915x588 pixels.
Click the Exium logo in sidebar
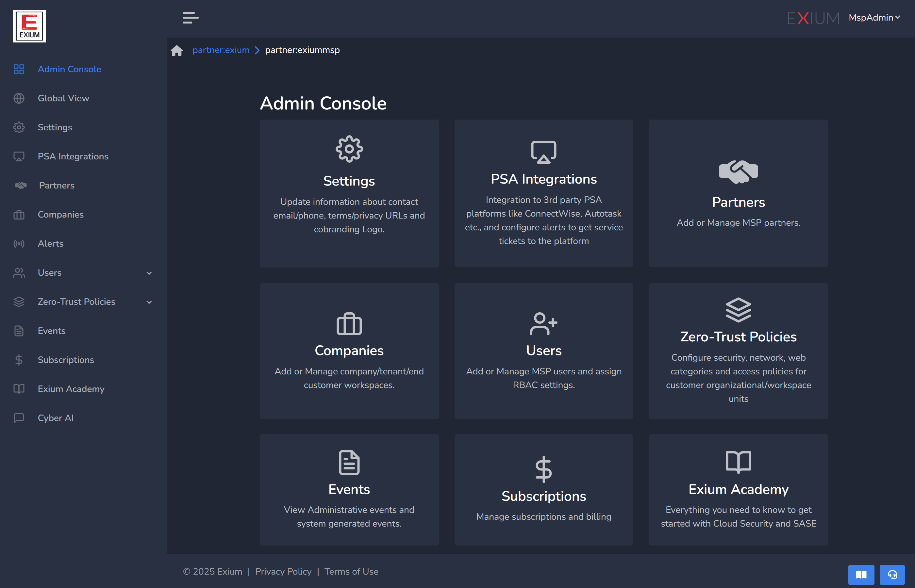click(x=29, y=26)
